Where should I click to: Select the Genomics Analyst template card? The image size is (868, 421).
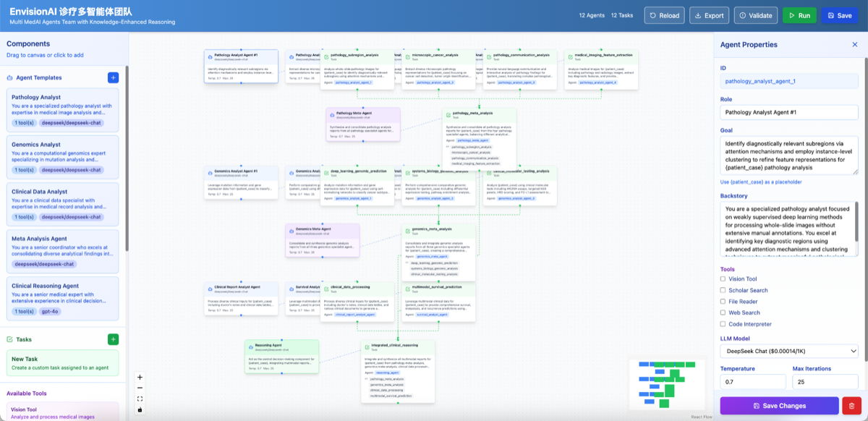[x=62, y=157]
